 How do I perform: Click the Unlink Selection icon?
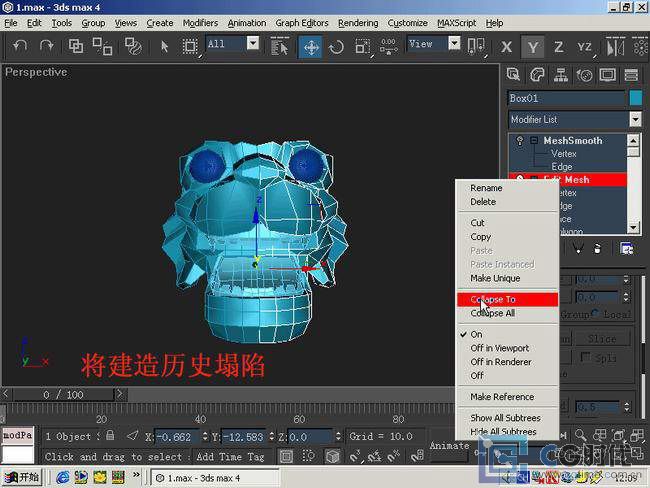coord(102,46)
